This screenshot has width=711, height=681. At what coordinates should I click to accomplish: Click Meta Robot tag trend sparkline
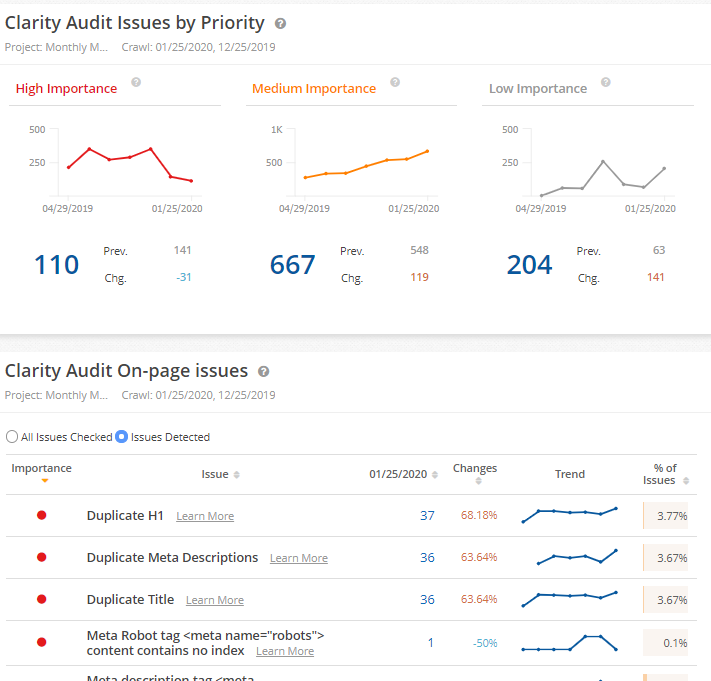570,643
